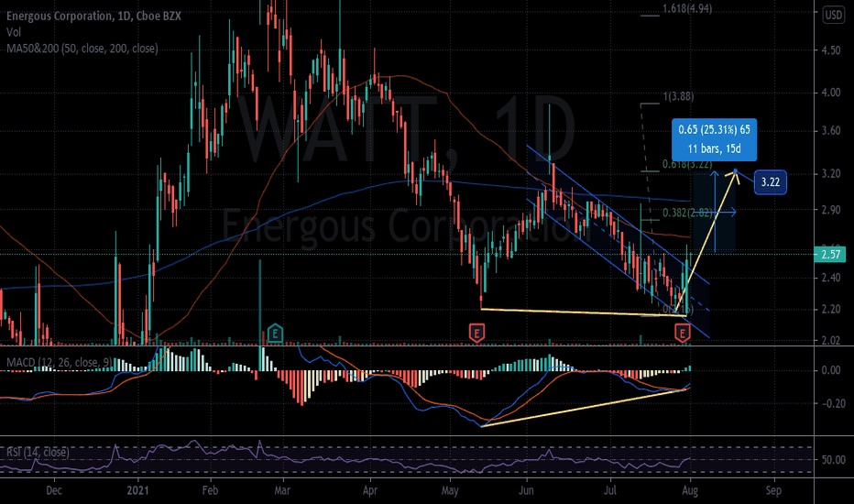Click the blue 0.65 (25.31%) measurement box
854x504 pixels.
click(714, 139)
